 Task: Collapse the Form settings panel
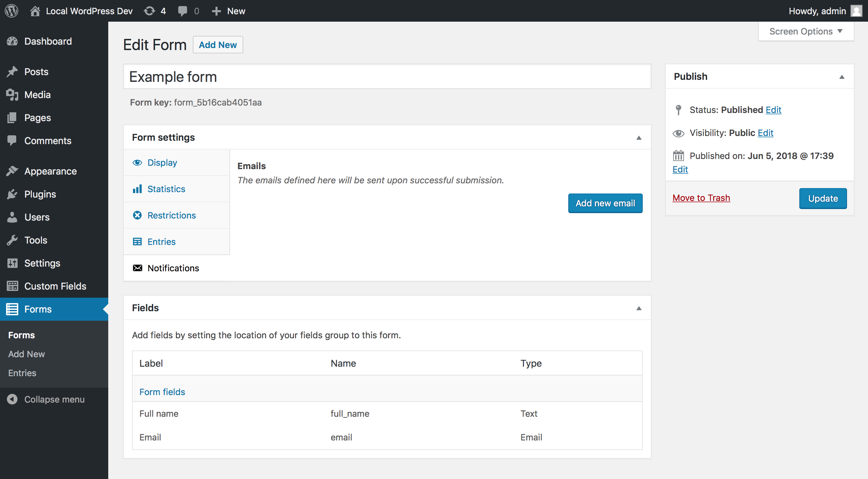(639, 138)
